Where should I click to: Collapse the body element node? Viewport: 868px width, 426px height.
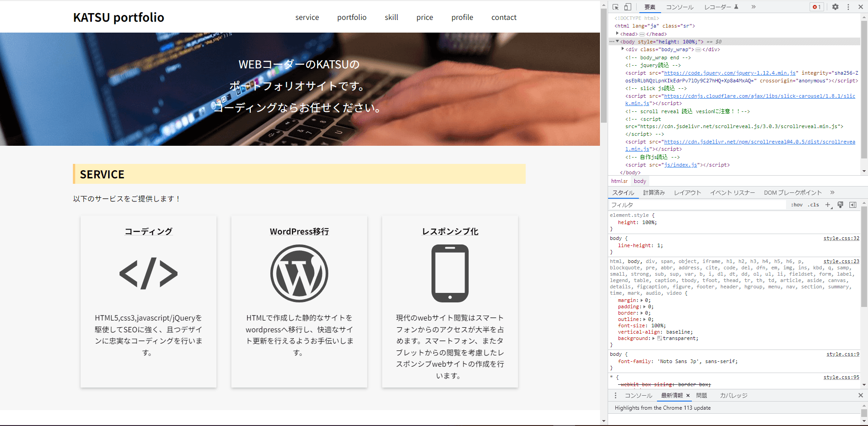coord(617,41)
